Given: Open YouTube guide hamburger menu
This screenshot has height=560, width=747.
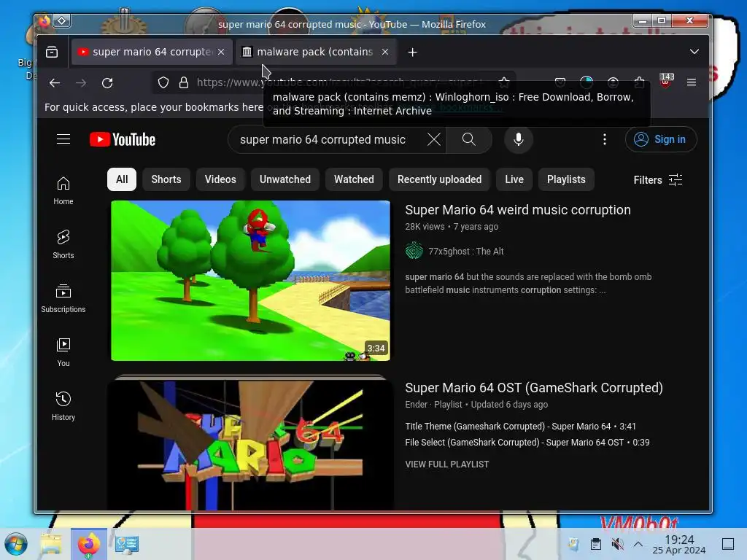Looking at the screenshot, I should [x=63, y=139].
